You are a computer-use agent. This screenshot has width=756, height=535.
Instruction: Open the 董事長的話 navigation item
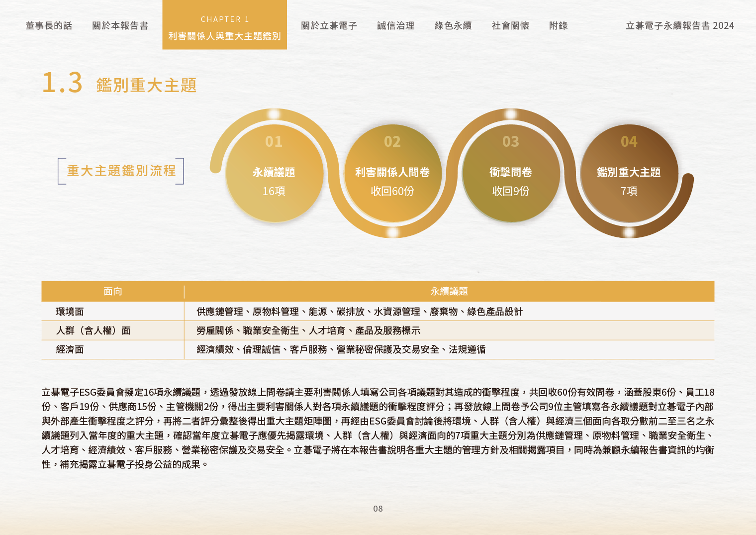49,25
